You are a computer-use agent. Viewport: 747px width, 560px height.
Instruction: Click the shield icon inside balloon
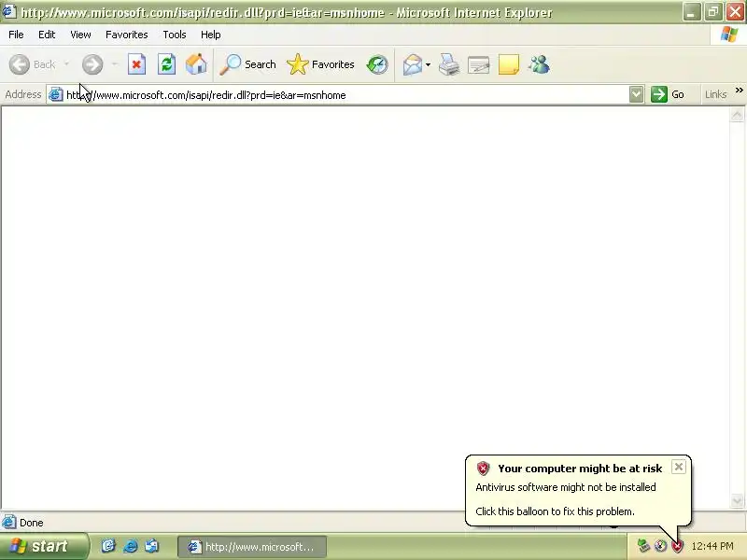point(483,469)
